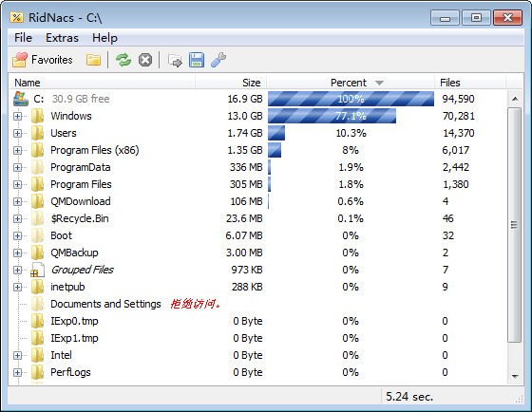Viewport: 532px width, 412px height.
Task: Open the File menu
Action: pyautogui.click(x=23, y=38)
